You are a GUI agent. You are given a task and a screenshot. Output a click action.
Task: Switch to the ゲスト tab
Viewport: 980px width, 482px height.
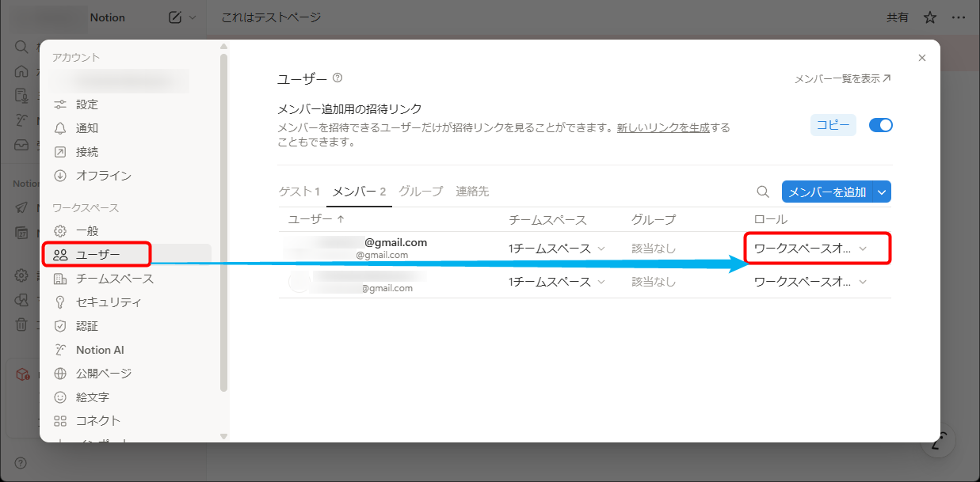299,192
